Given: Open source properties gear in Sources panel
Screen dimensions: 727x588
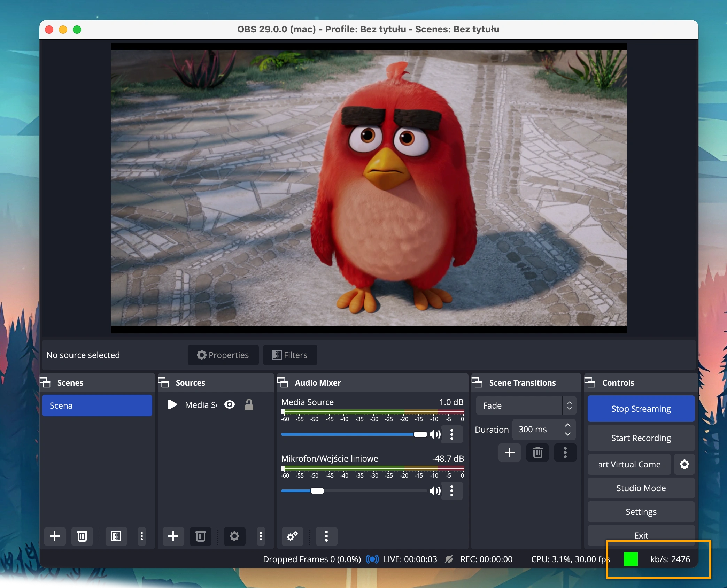Looking at the screenshot, I should [234, 536].
